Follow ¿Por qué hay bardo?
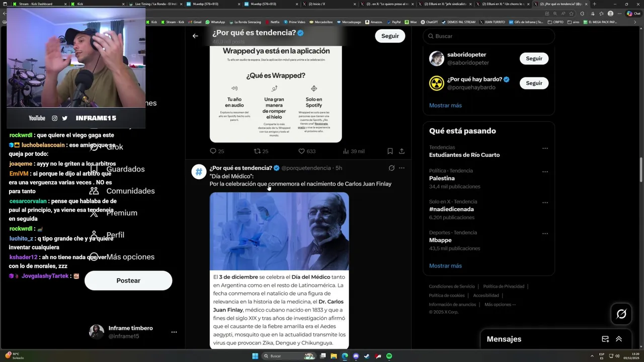This screenshot has height=362, width=644. pos(534,83)
